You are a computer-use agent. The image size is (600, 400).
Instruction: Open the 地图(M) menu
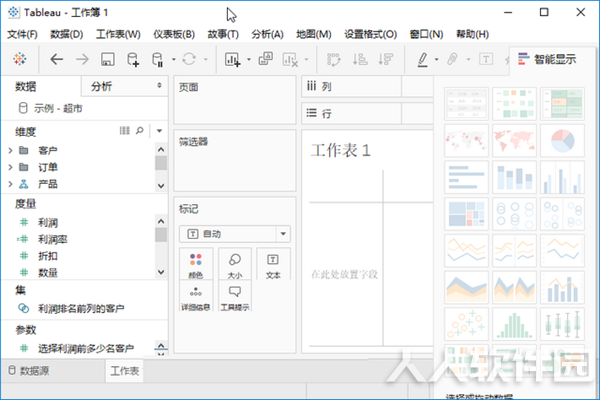pos(314,34)
